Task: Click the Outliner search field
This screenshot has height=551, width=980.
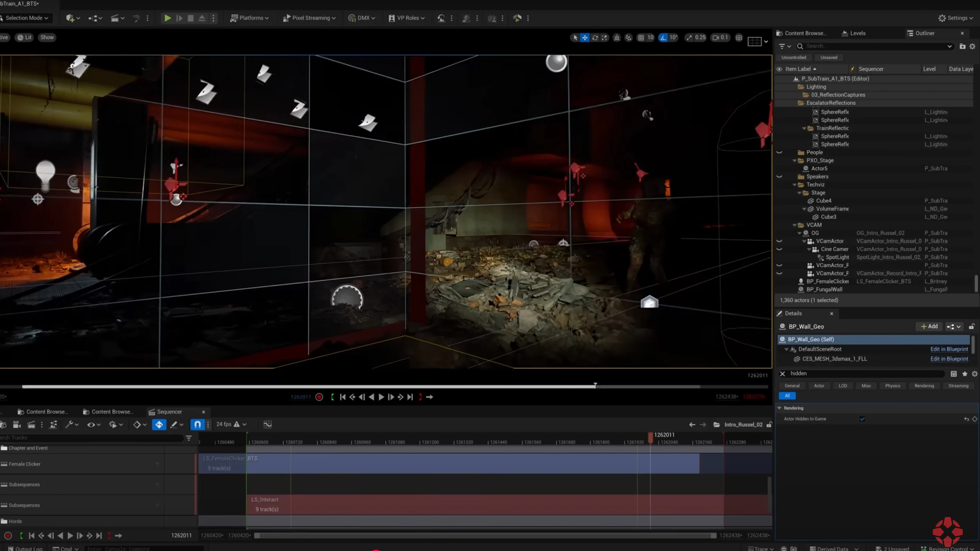Action: pos(873,46)
